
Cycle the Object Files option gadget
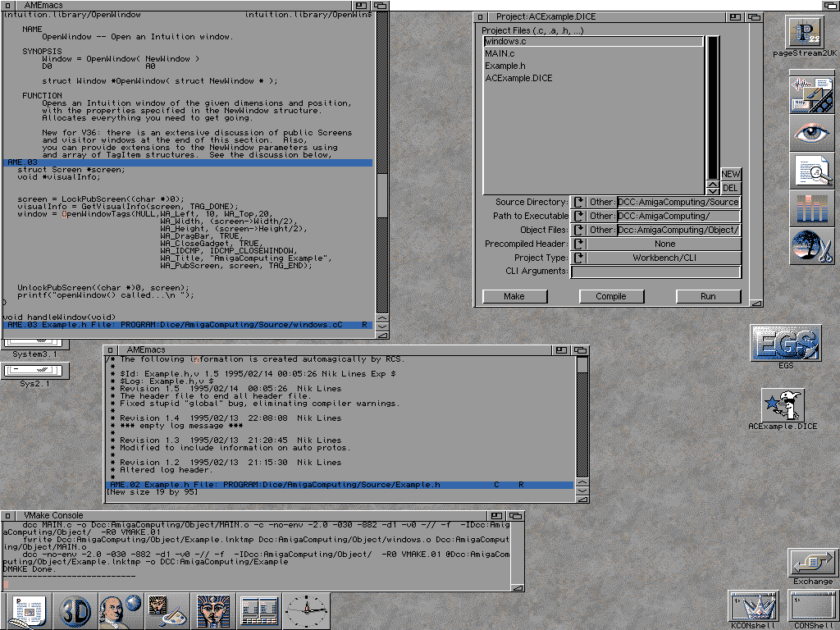tap(578, 231)
